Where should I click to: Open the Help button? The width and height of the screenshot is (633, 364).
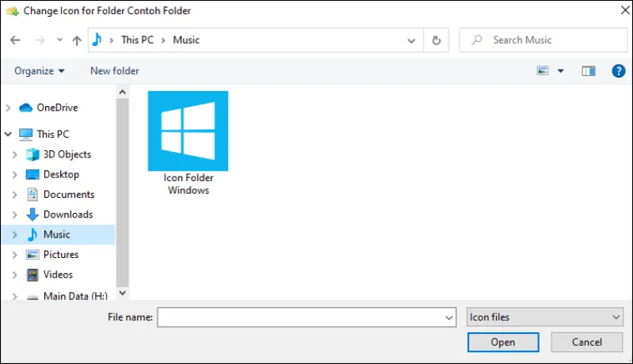tap(619, 71)
